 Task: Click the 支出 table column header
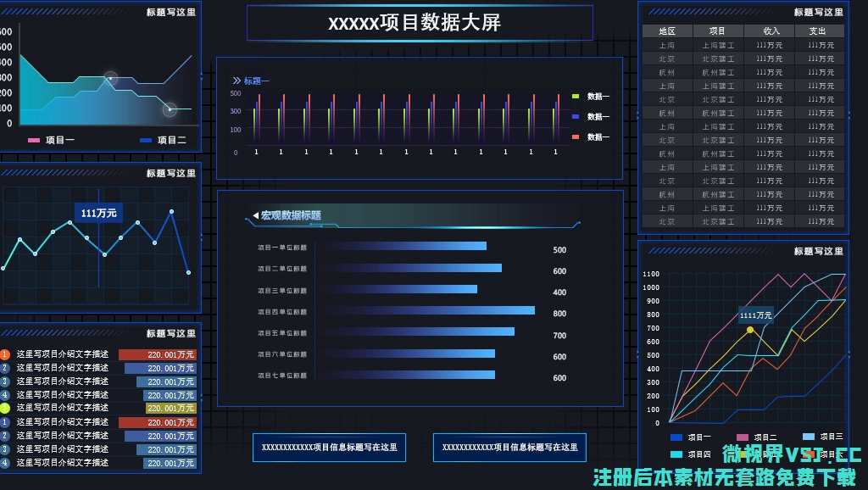click(817, 31)
